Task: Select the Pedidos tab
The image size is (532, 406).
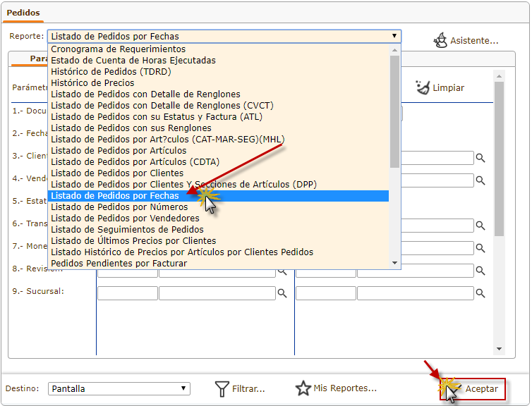Action: (23, 13)
